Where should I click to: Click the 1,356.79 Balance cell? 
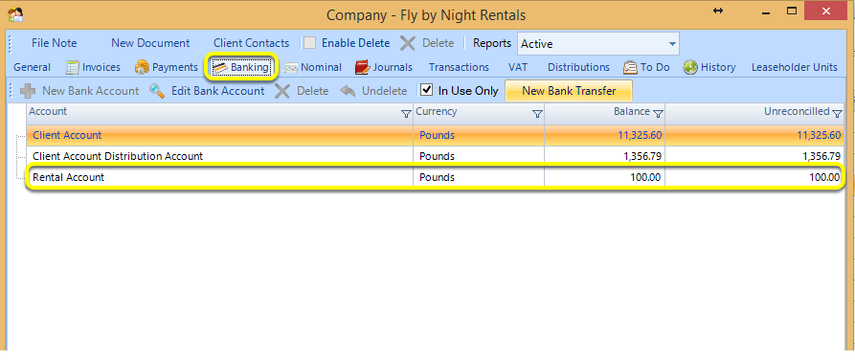pyautogui.click(x=605, y=157)
